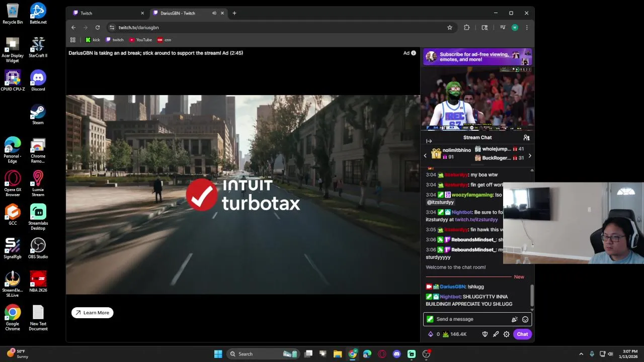
Task: Reload the current page
Action: [98, 28]
